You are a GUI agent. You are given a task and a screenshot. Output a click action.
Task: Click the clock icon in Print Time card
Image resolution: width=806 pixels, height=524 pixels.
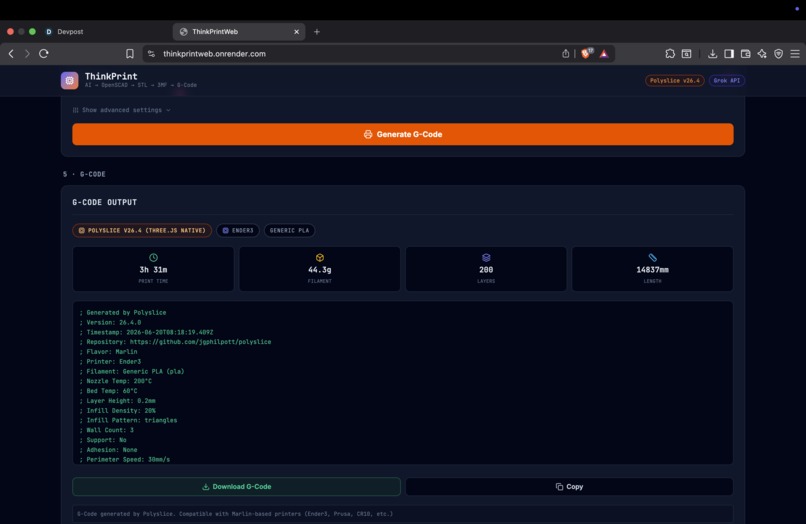tap(153, 257)
